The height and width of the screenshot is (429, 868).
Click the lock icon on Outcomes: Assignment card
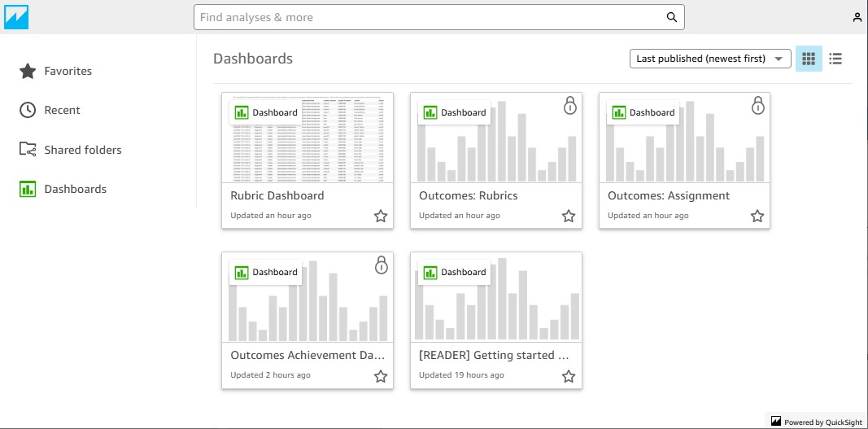pyautogui.click(x=758, y=106)
